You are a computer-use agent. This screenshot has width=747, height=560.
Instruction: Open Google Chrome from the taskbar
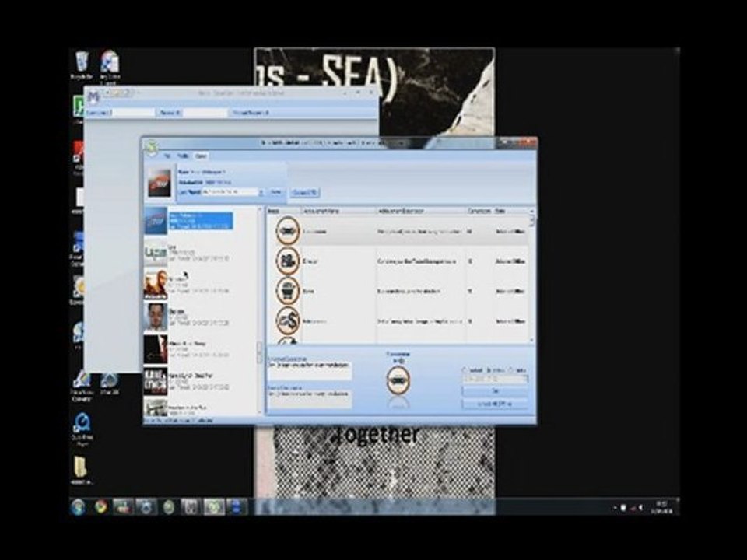(100, 507)
